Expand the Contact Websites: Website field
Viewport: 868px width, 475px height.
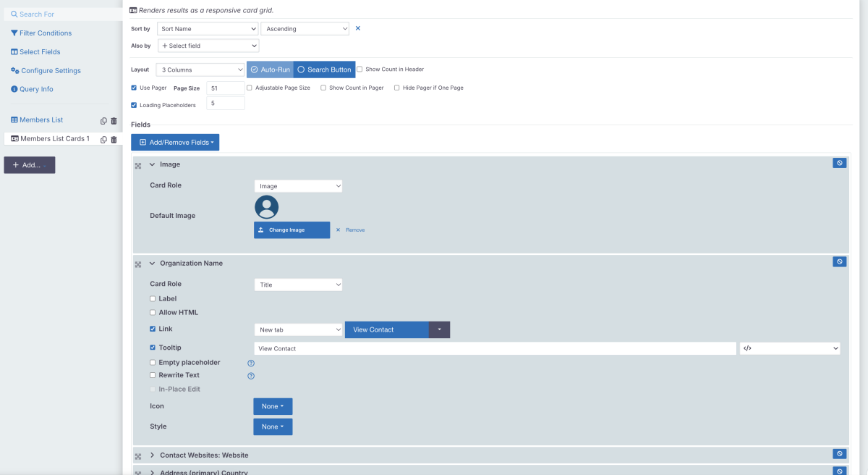tap(153, 455)
